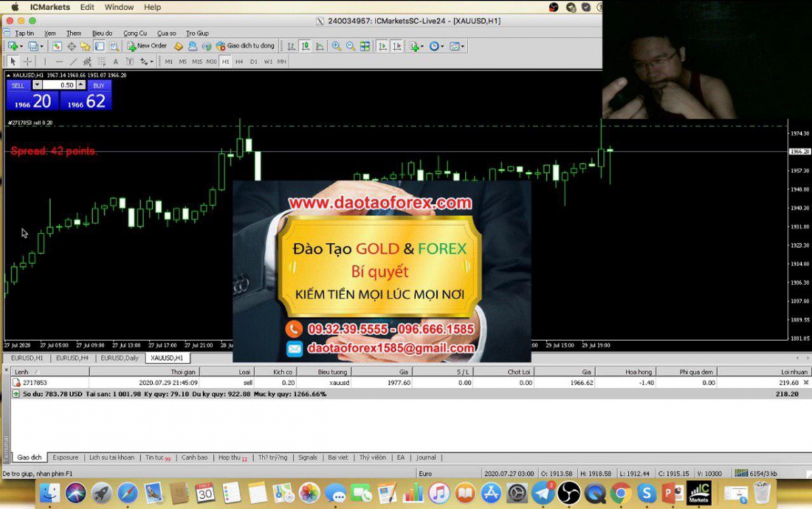The image size is (812, 509).
Task: Pick the Trendline drawing tool
Action: click(x=73, y=62)
